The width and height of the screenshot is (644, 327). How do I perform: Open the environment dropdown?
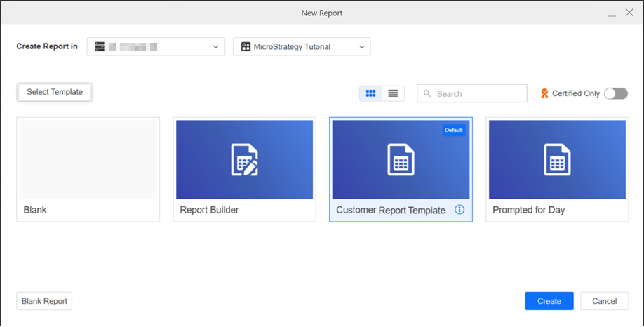point(215,47)
